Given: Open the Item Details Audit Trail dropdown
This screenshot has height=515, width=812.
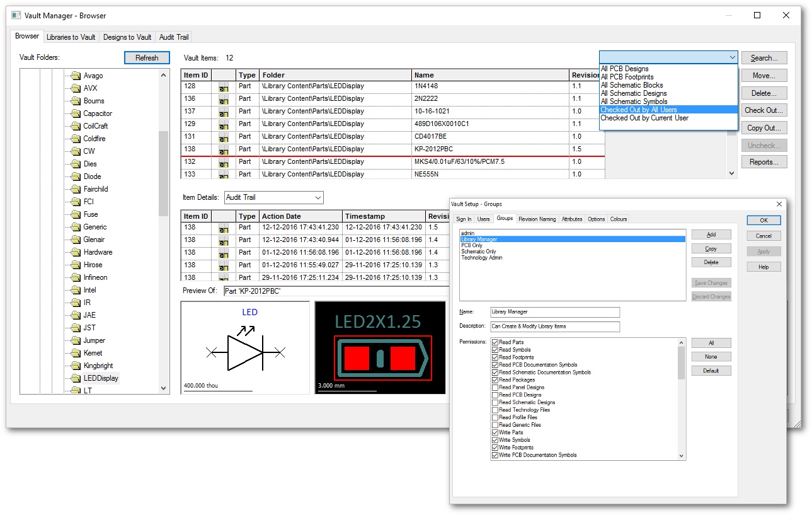Looking at the screenshot, I should point(317,197).
